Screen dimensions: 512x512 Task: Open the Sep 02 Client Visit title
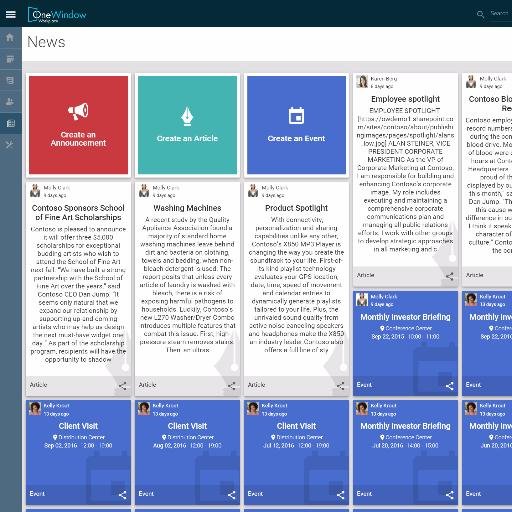[x=78, y=426]
